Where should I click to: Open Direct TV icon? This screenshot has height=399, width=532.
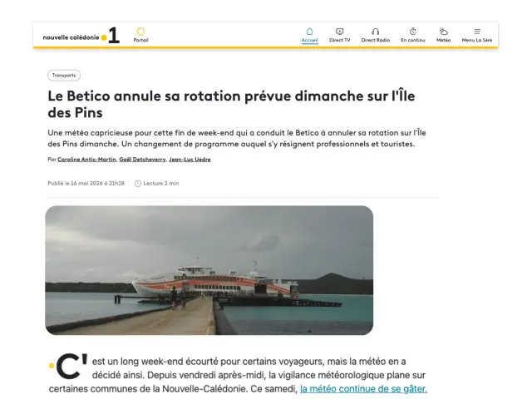coord(339,32)
